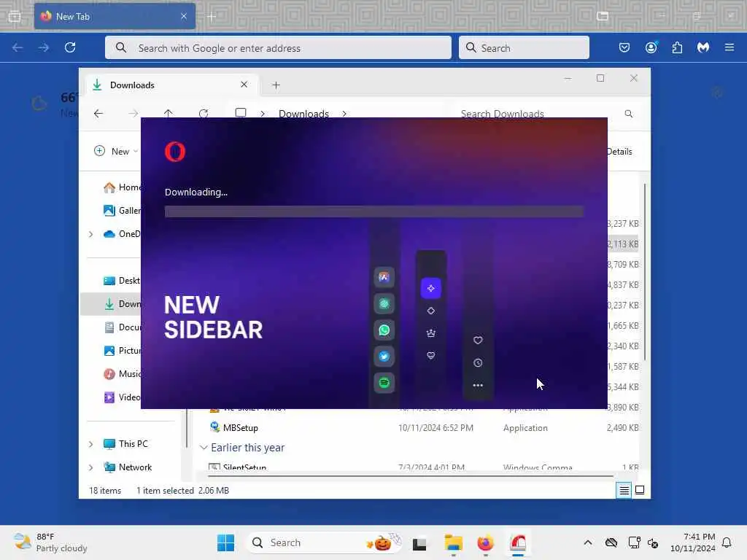Viewport: 747px width, 560px height.
Task: Click the 2,490 KB size cell
Action: point(622,427)
